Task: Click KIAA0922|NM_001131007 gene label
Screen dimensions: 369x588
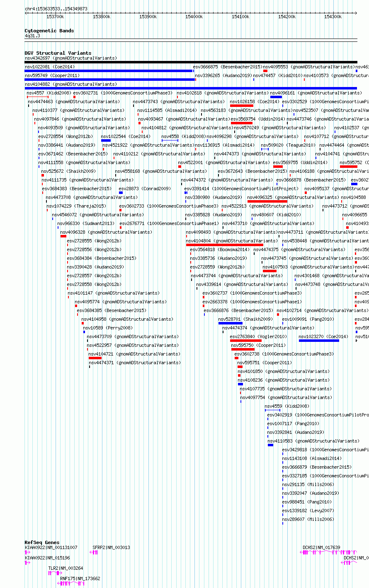Action: (51, 547)
